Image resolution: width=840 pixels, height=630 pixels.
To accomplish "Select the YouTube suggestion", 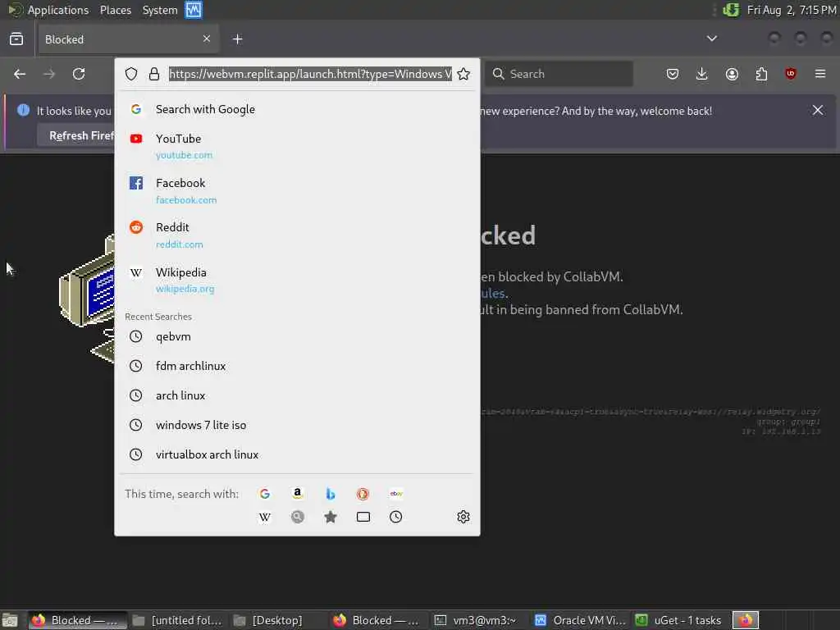I will [297, 146].
